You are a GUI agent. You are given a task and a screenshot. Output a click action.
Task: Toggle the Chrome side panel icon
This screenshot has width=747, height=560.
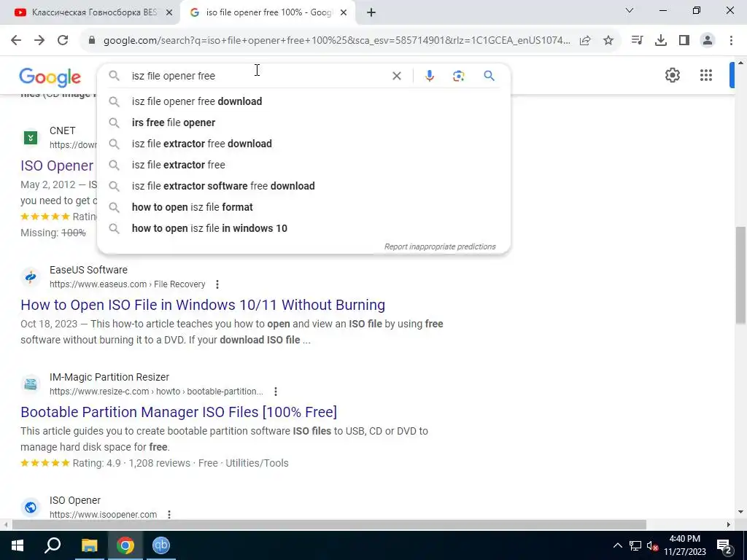(684, 41)
